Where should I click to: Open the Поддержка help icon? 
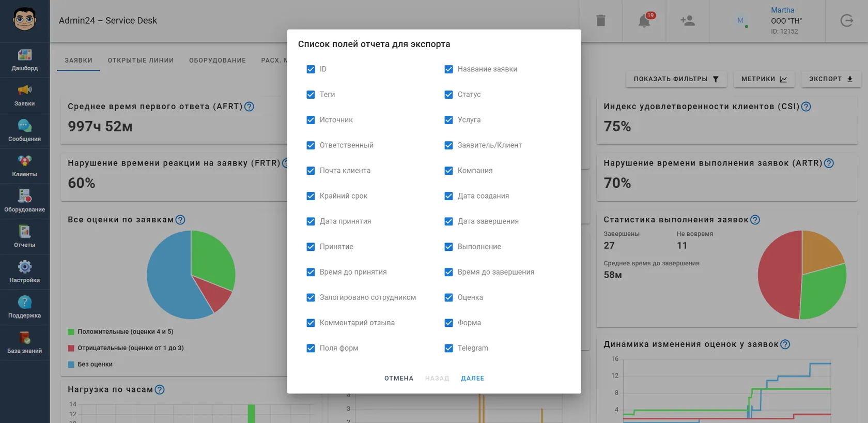pyautogui.click(x=24, y=302)
